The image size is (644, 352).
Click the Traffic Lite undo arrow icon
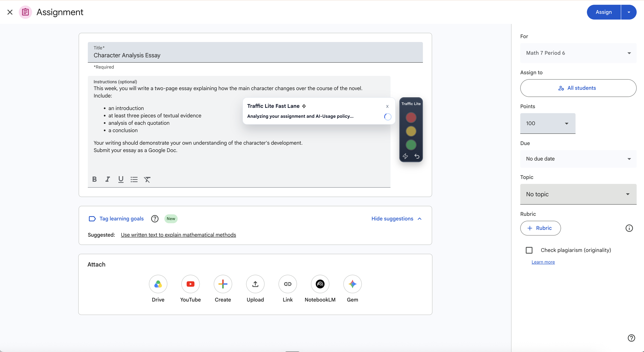[417, 156]
